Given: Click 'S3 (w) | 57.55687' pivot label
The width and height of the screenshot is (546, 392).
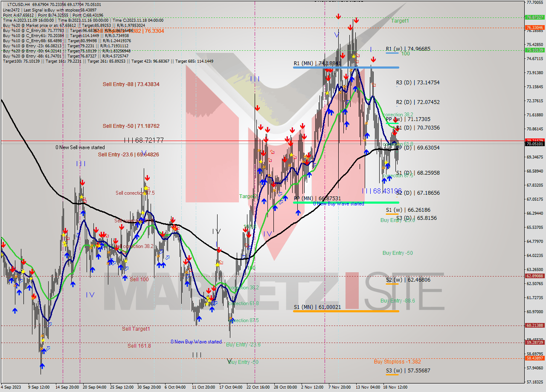Looking at the screenshot, I should 408,371.
